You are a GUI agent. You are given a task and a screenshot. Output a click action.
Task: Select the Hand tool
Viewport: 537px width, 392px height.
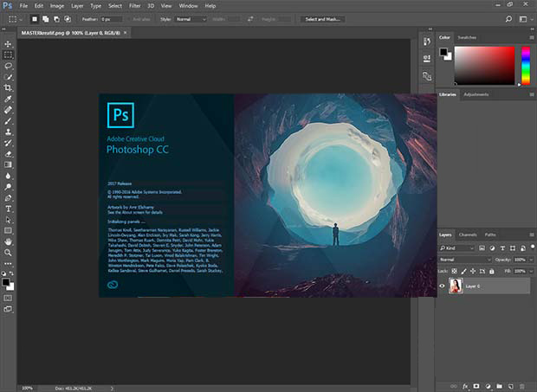[x=8, y=241]
